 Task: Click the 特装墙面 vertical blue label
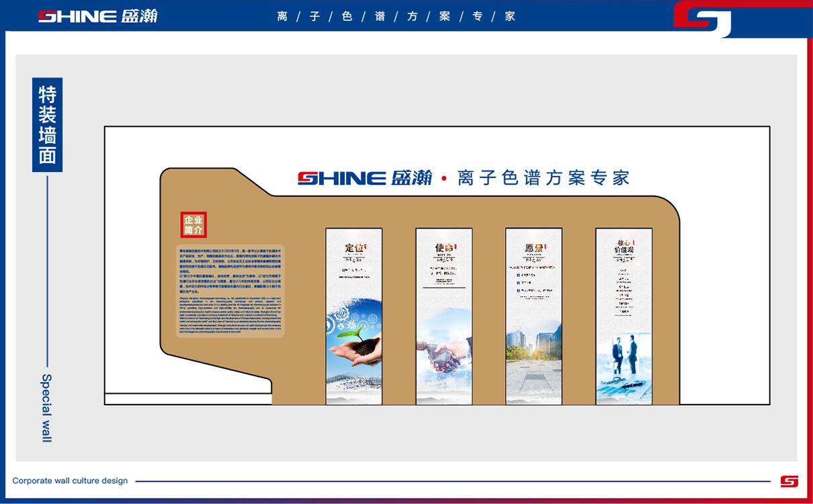click(x=47, y=125)
